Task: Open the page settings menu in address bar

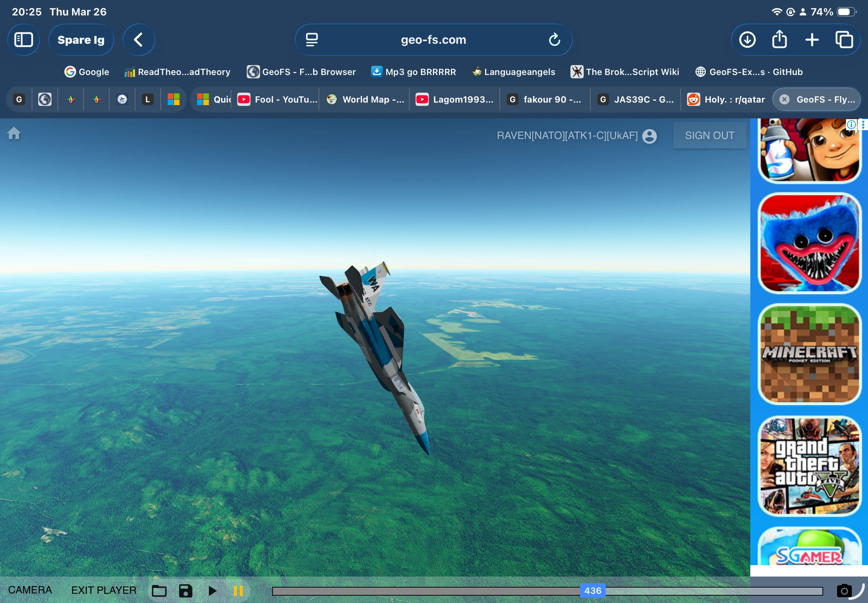Action: coord(312,40)
